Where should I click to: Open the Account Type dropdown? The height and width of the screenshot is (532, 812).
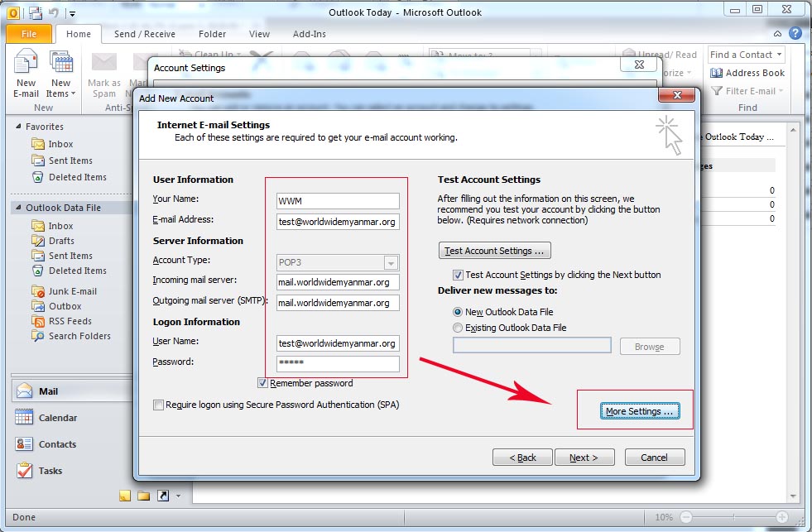pos(392,261)
